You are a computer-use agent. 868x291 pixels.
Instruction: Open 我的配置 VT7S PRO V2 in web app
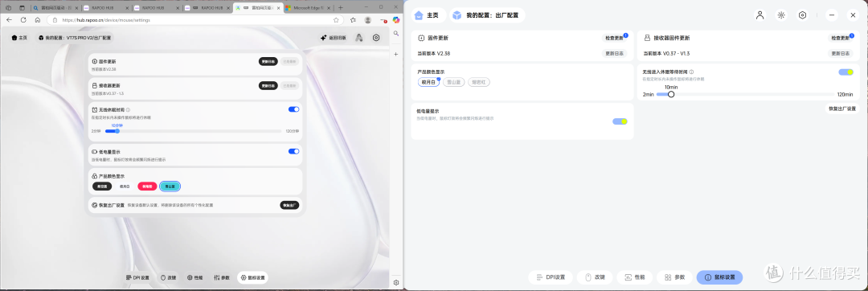75,38
